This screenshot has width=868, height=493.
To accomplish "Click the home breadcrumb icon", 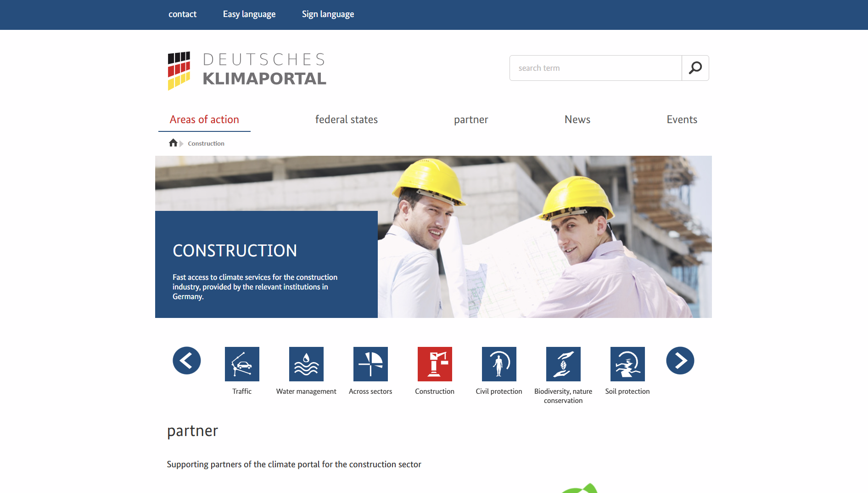I will pos(173,143).
